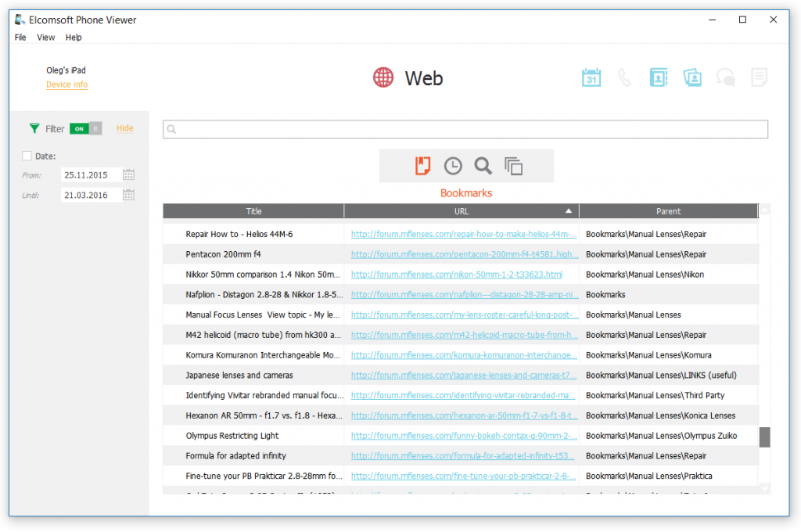Open the Device info link

66,84
